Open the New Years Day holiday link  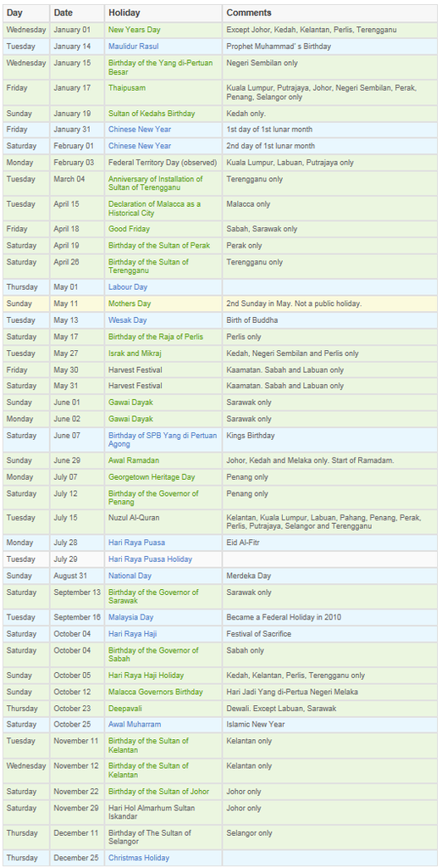tap(135, 30)
